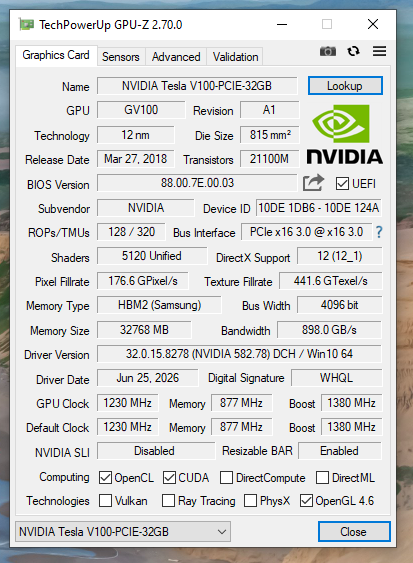Click the Lookup button
The height and width of the screenshot is (563, 413).
click(345, 86)
